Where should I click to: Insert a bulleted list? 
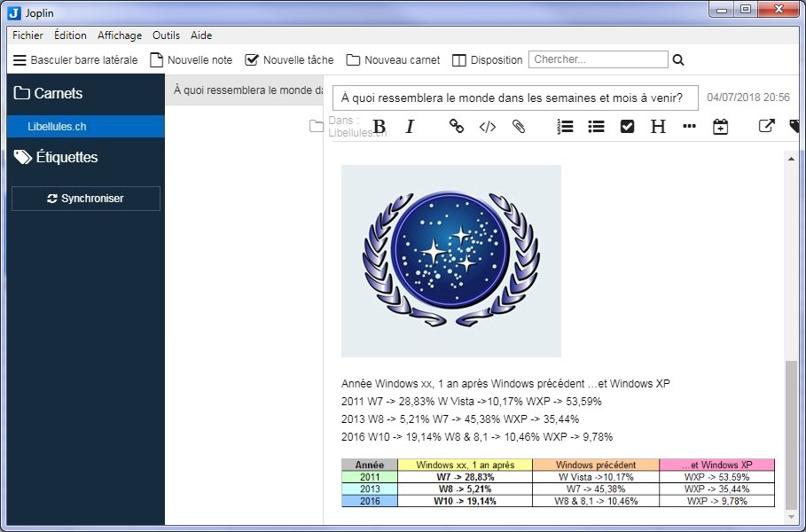click(596, 127)
